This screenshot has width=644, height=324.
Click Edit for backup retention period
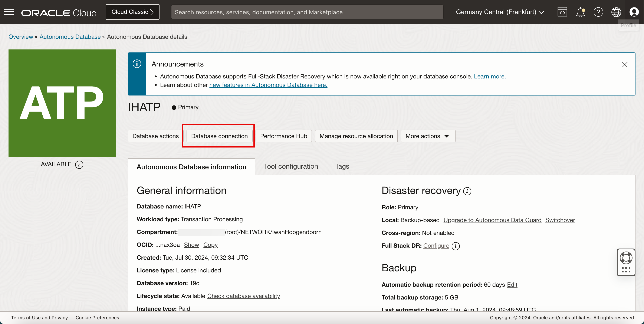pyautogui.click(x=512, y=285)
